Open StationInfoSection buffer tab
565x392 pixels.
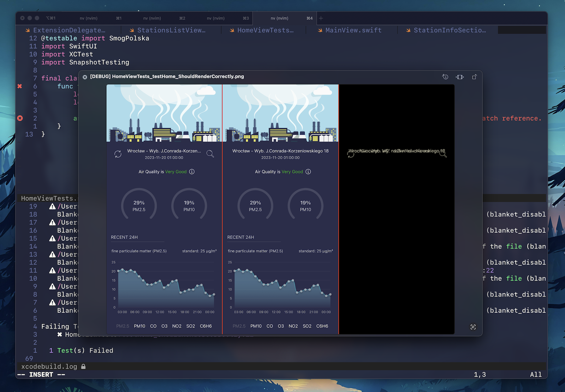click(447, 30)
